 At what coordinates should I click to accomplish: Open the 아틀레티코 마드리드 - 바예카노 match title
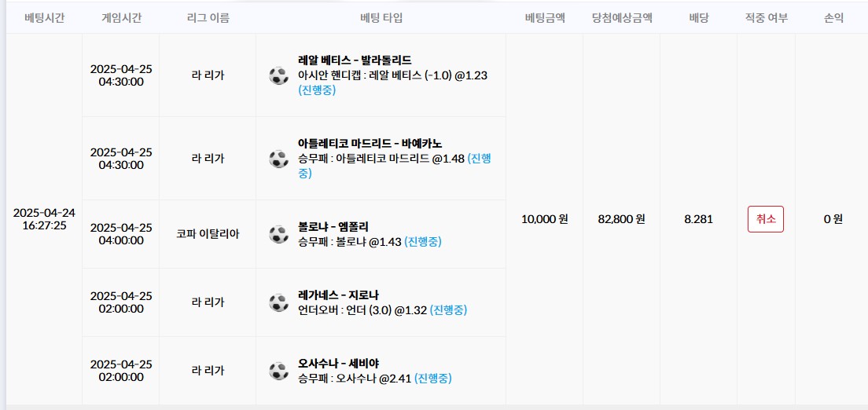(370, 144)
